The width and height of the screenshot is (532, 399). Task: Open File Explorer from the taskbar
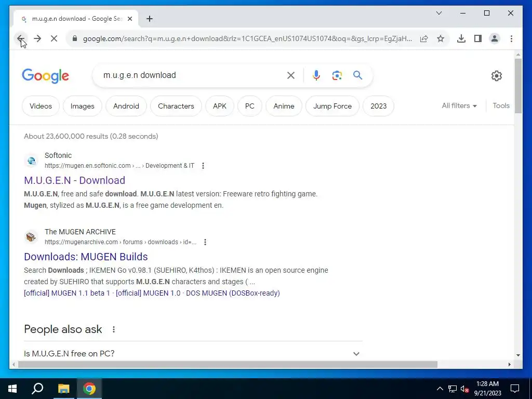(x=63, y=389)
